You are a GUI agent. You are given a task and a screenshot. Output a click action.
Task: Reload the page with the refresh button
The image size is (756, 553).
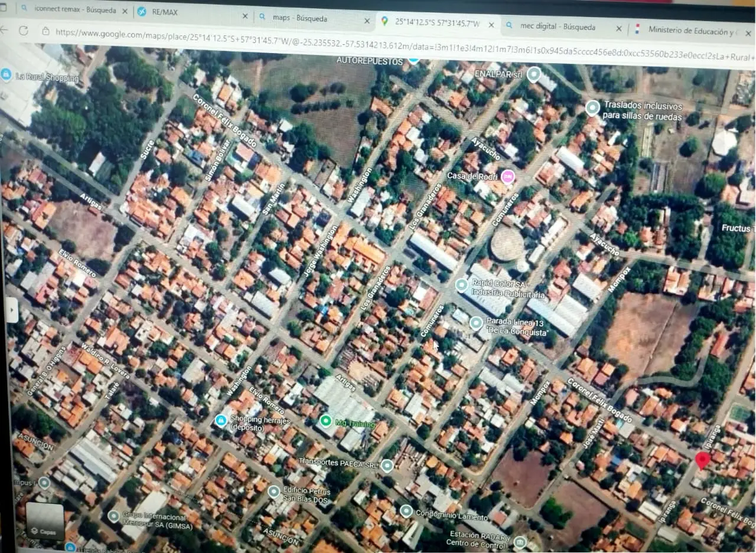click(24, 30)
